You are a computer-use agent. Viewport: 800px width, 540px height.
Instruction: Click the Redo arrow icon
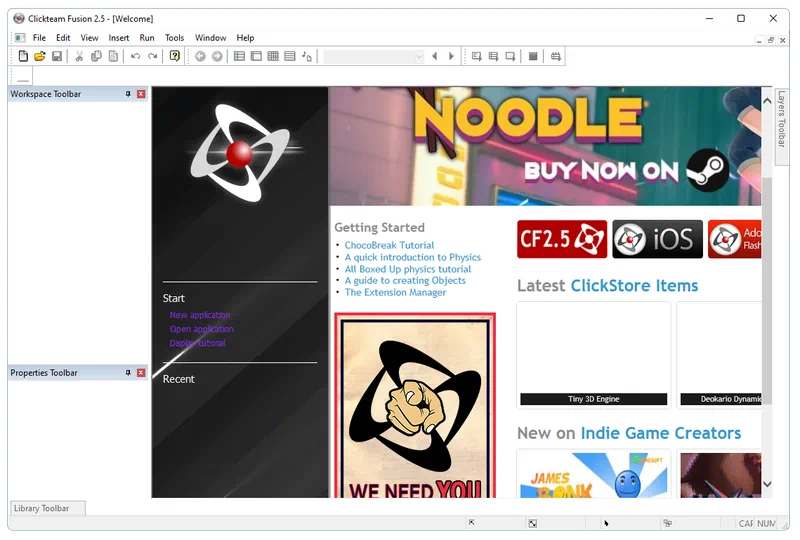[x=152, y=56]
